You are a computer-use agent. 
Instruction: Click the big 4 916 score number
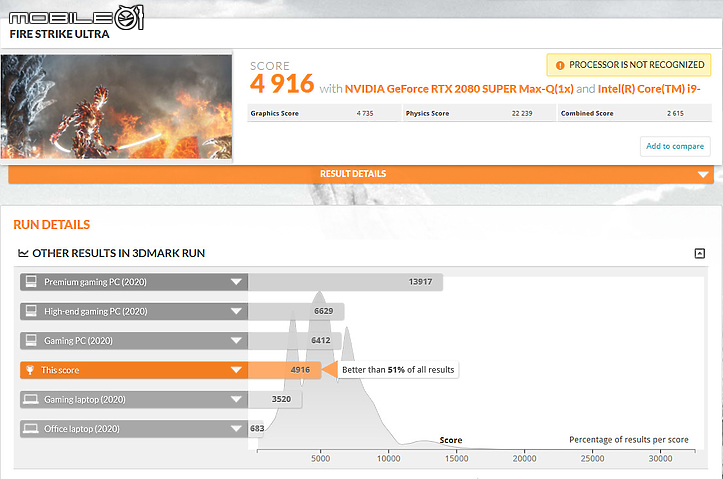[x=282, y=84]
